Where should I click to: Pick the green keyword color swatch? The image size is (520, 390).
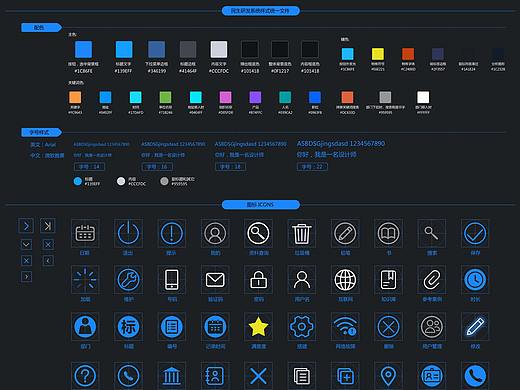point(165,97)
